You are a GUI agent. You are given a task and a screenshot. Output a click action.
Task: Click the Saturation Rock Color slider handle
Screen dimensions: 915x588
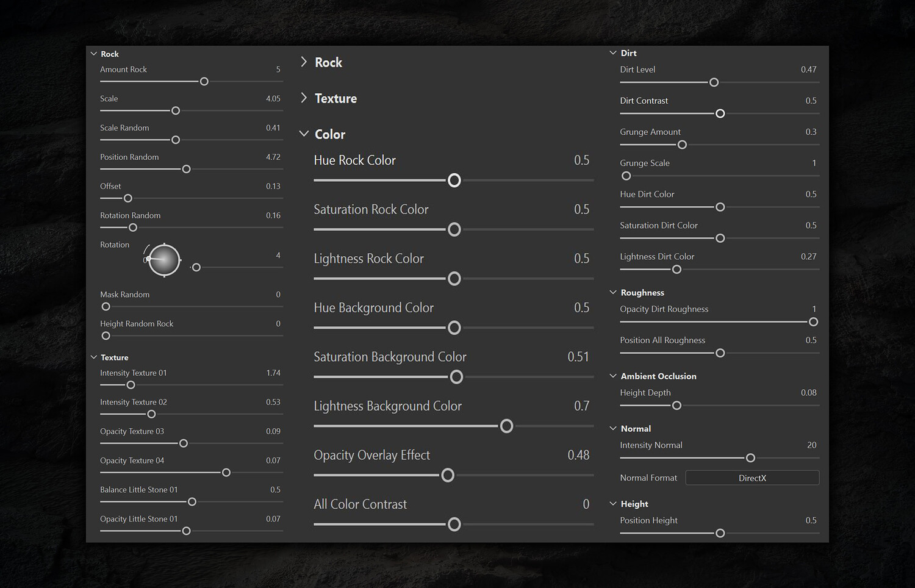point(454,229)
